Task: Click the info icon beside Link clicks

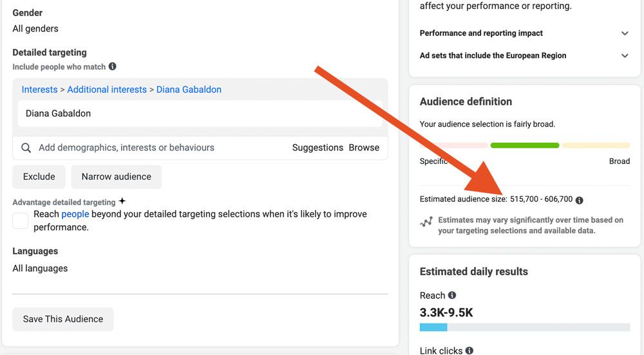Action: (x=469, y=350)
